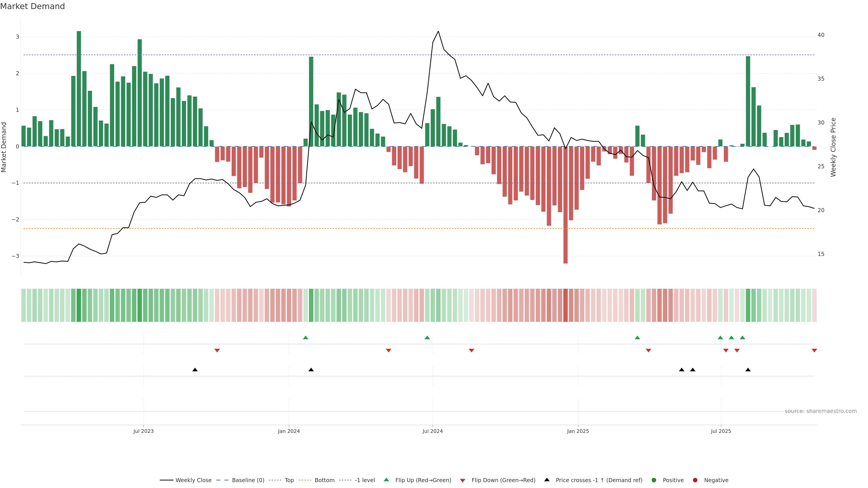Click the lowest red demand bar below -3

(565, 204)
